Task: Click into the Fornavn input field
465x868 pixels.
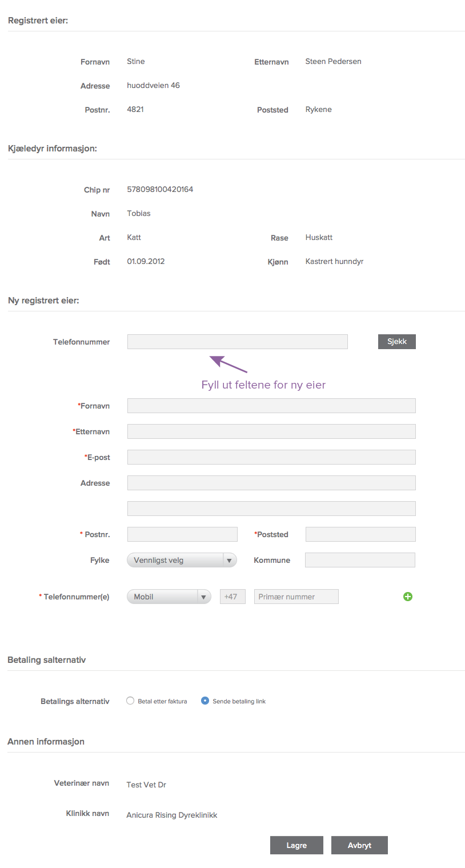Action: (x=271, y=406)
